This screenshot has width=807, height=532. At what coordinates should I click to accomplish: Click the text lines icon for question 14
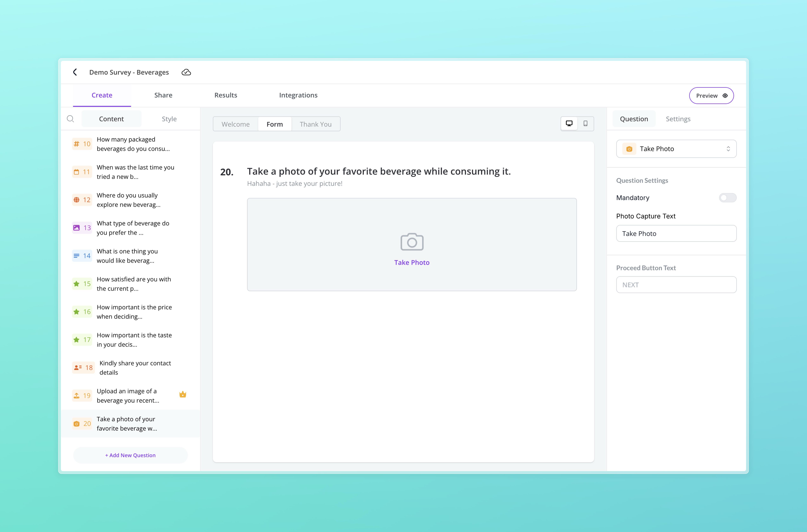(x=76, y=256)
